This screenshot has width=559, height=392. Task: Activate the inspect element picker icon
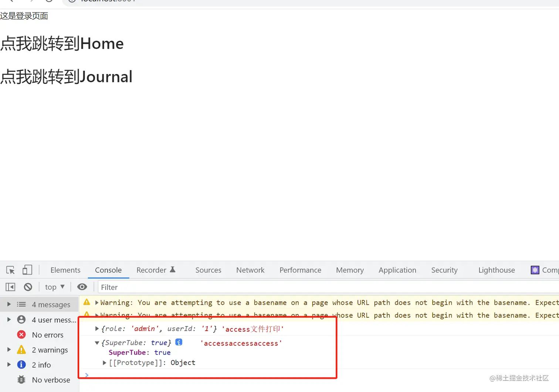[11, 270]
